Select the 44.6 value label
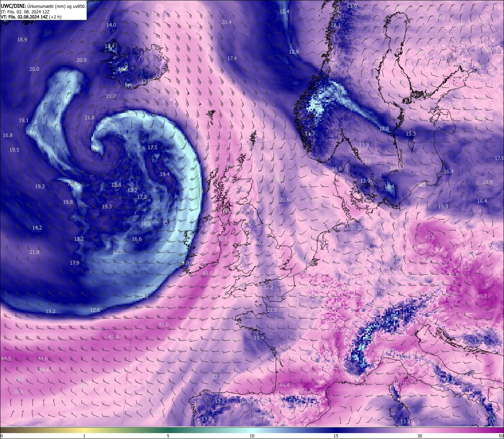 (x=43, y=358)
